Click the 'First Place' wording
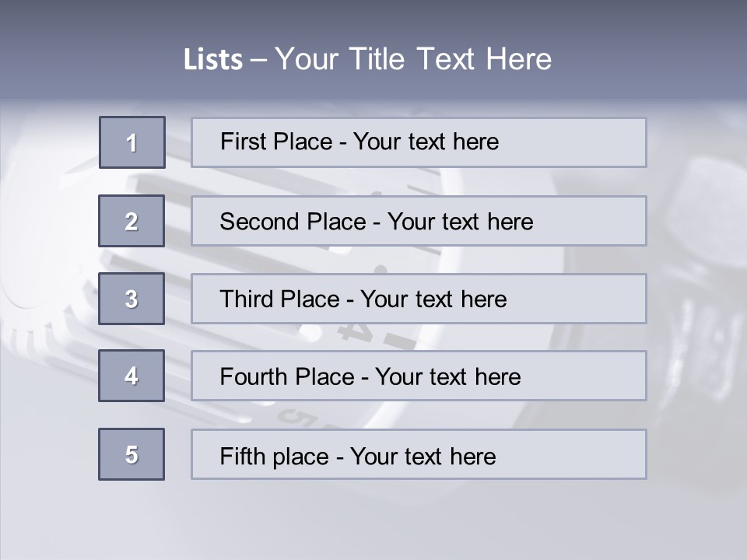 tap(276, 142)
